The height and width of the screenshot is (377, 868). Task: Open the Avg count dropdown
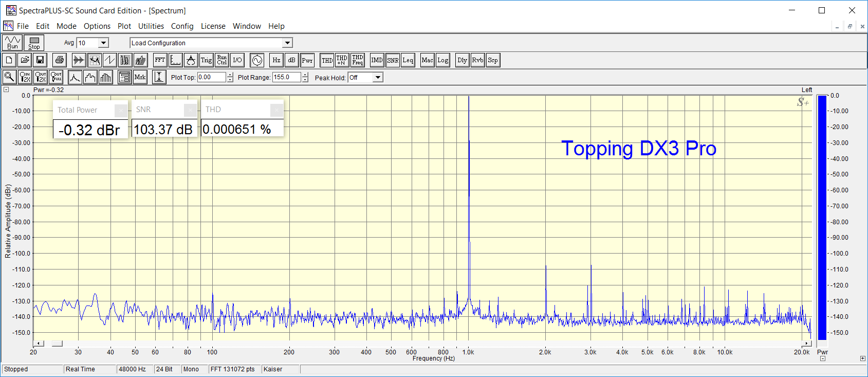[x=103, y=43]
